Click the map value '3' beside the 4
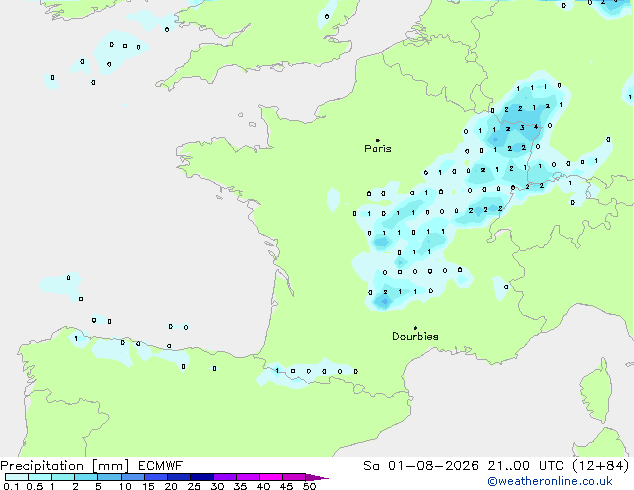Viewport: 634px width, 490px height. coord(522,128)
